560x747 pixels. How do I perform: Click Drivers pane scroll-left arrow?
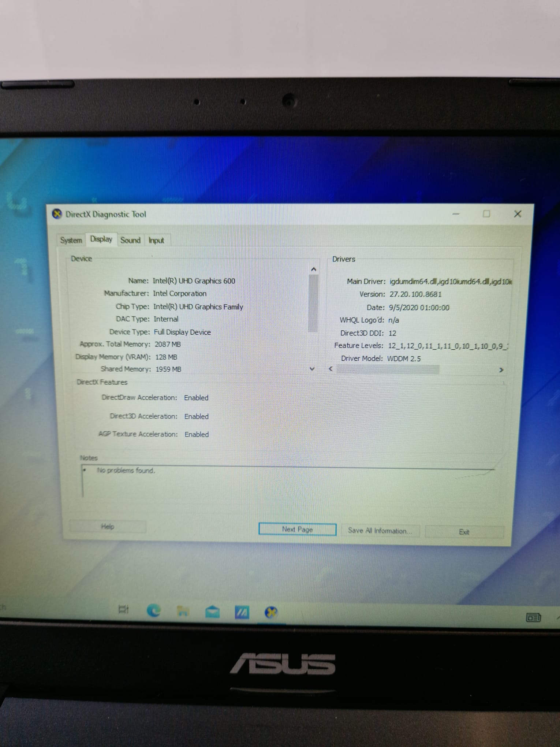pos(331,369)
